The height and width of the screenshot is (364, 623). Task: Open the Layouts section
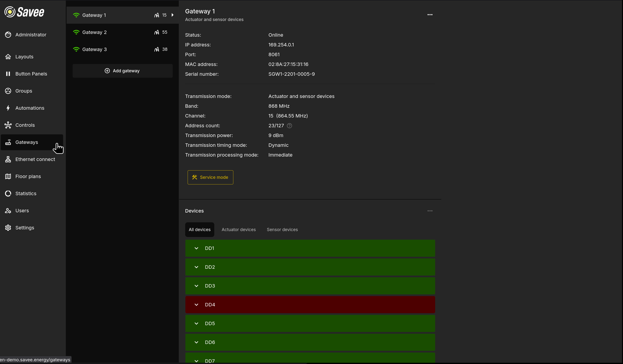coord(24,56)
